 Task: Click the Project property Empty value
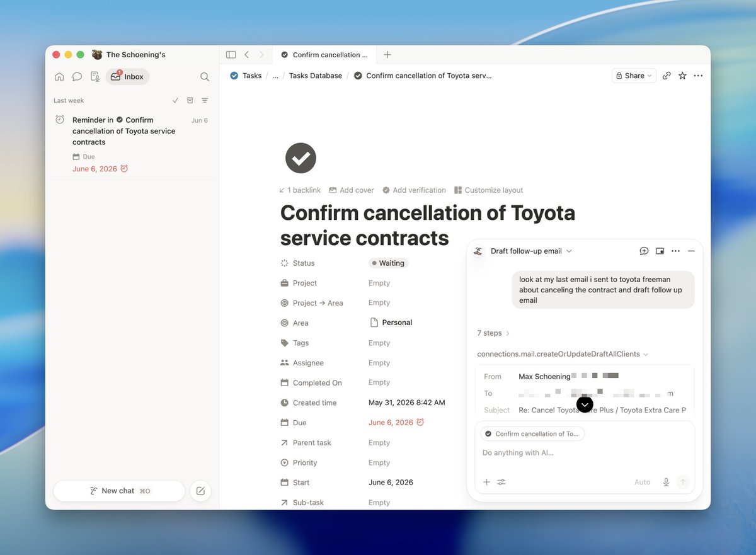pyautogui.click(x=379, y=283)
